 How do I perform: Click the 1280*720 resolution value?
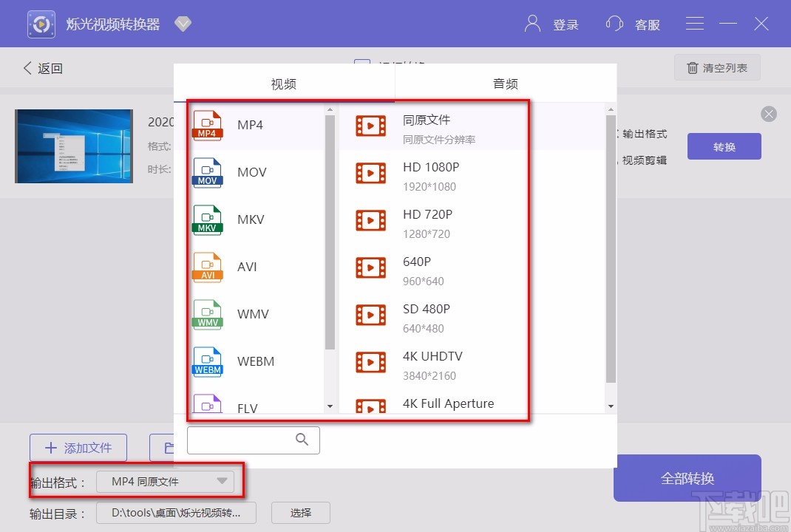click(x=427, y=234)
